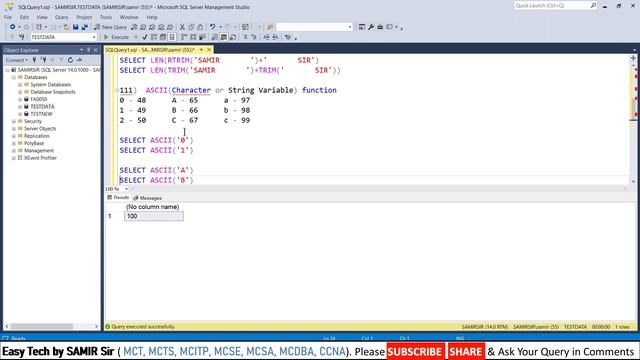Collapse the Databases node

point(13,77)
